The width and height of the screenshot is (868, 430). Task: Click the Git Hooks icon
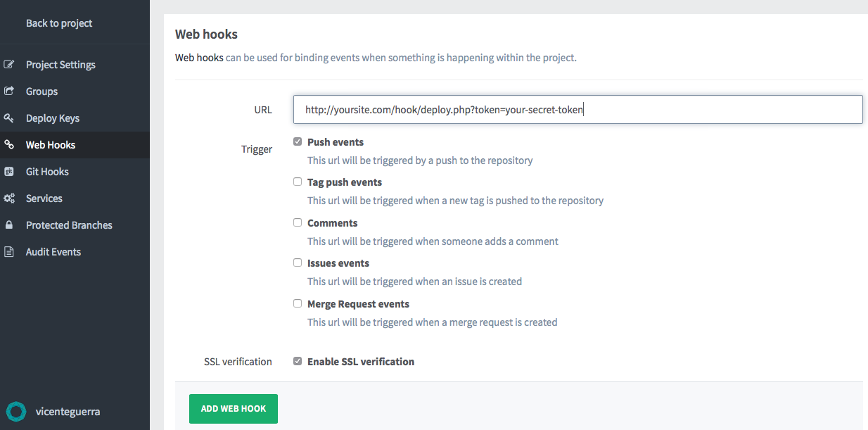coord(9,172)
